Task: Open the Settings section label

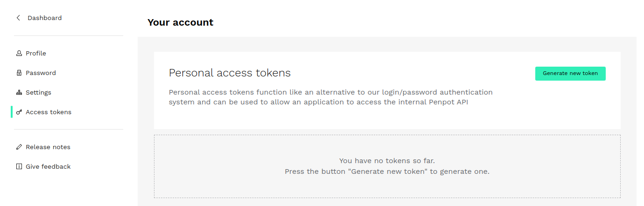Action: coord(38,92)
